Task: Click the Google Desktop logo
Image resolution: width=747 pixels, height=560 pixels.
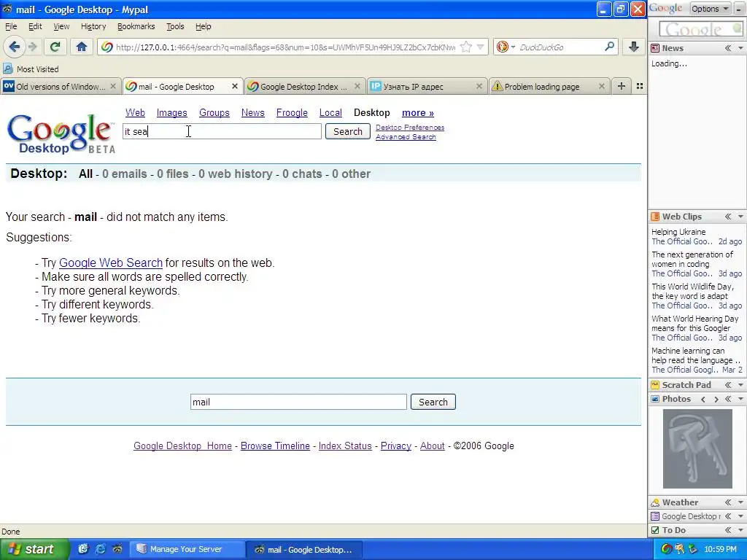Action: click(x=61, y=134)
